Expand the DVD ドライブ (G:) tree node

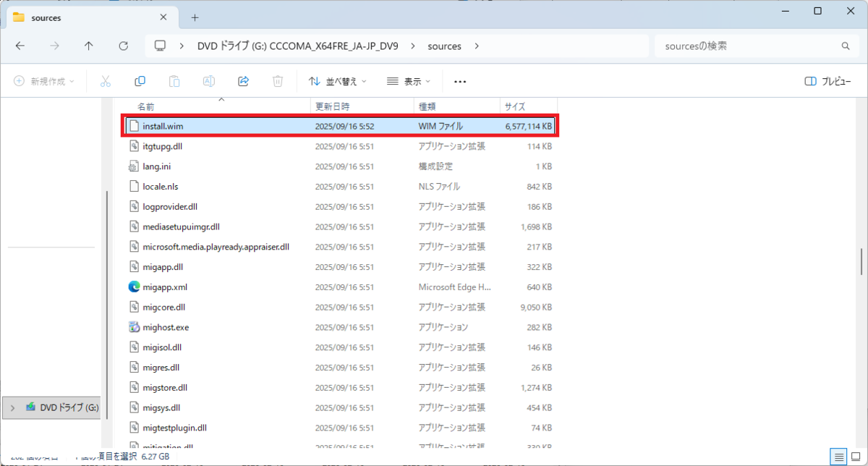[12, 408]
